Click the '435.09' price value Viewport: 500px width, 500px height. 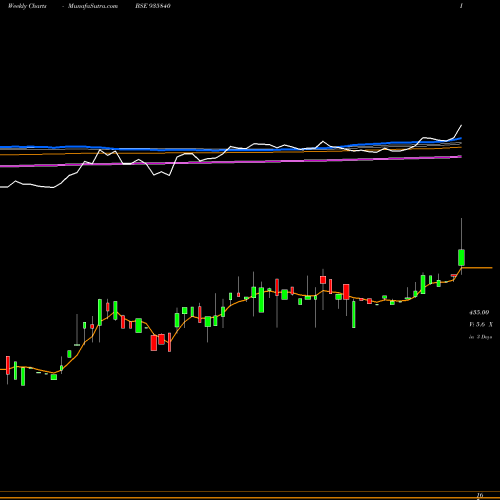(x=479, y=313)
